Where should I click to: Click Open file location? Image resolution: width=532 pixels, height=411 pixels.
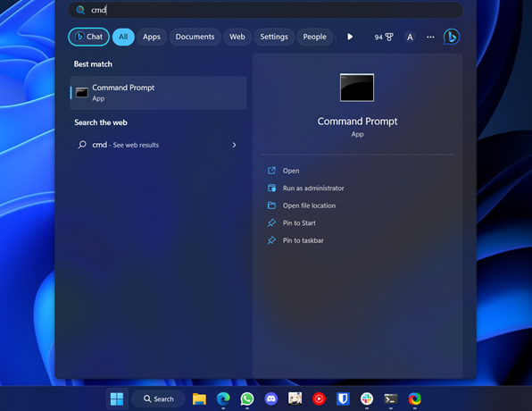pos(309,205)
